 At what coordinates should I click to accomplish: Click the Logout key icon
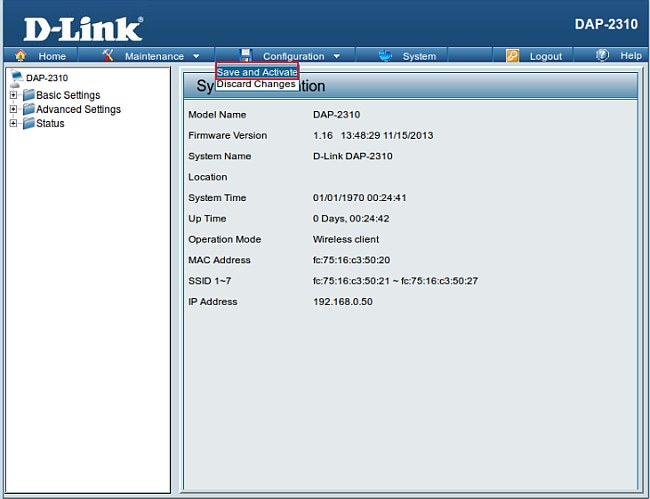512,56
